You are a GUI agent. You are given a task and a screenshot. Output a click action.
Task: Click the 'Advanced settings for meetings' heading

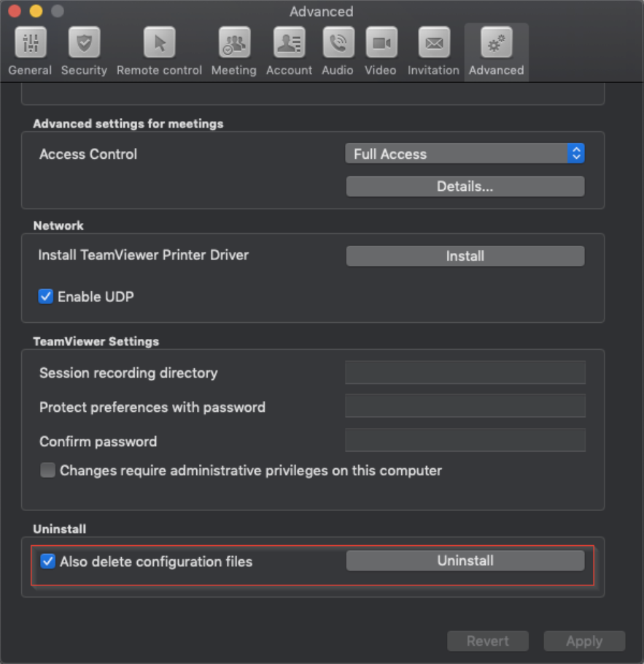click(128, 124)
